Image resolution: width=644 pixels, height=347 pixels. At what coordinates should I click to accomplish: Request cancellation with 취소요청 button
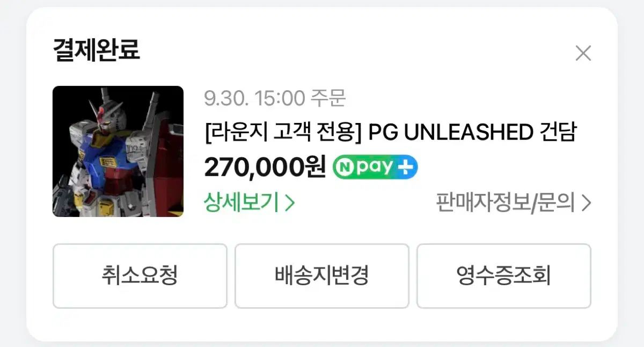[140, 276]
